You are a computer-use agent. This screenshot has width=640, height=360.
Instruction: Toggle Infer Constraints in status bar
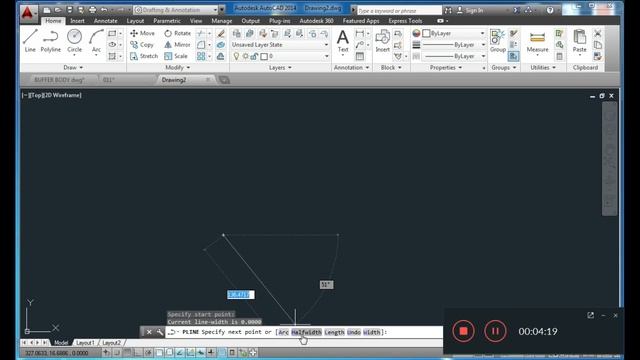pos(106,353)
